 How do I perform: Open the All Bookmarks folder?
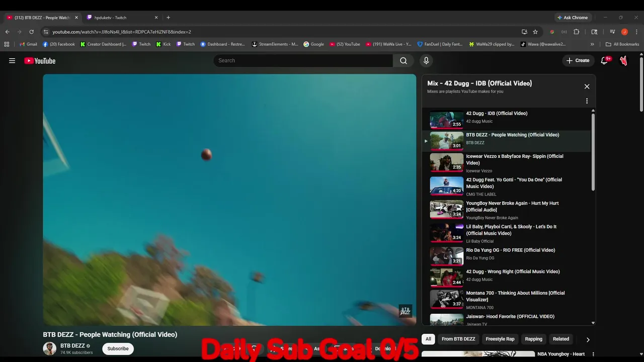(x=622, y=44)
